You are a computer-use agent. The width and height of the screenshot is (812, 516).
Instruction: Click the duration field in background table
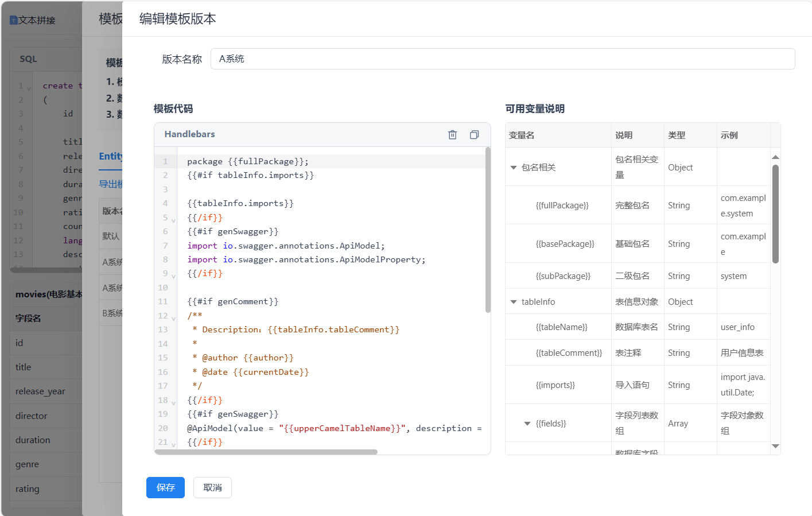[33, 440]
